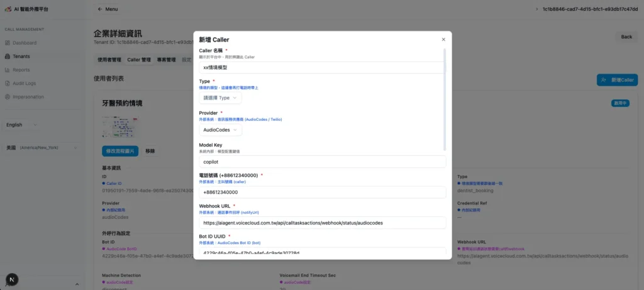The image size is (644, 290).
Task: Click the 電話號碼 phone number field
Action: tap(321, 192)
